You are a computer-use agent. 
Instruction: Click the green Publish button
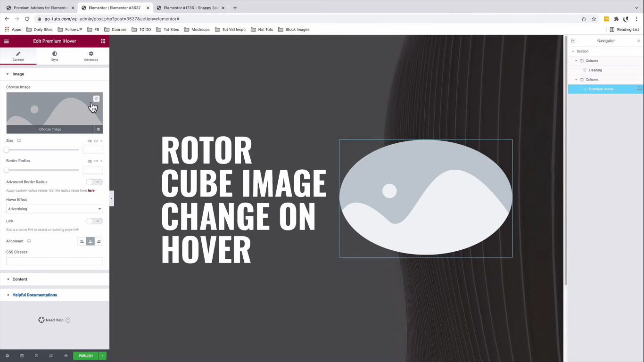pyautogui.click(x=86, y=356)
